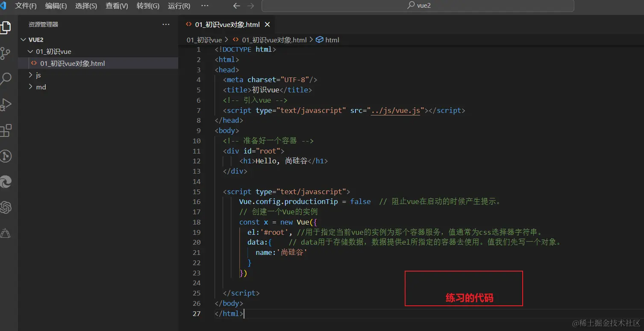The width and height of the screenshot is (644, 331).
Task: Click the el:'#root' code
Action: point(270,232)
